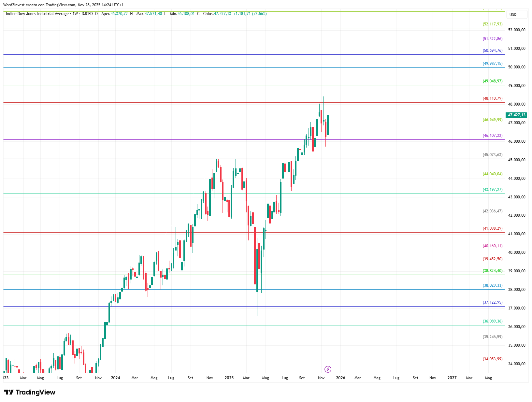Click the 40.000,00 price axis tick
Screen dimensions: 532x402
click(x=517, y=252)
